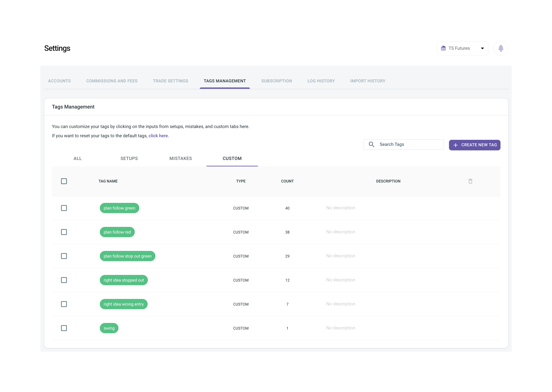Image resolution: width=552 pixels, height=392 pixels.
Task: Open the Import History tab
Action: [x=367, y=81]
